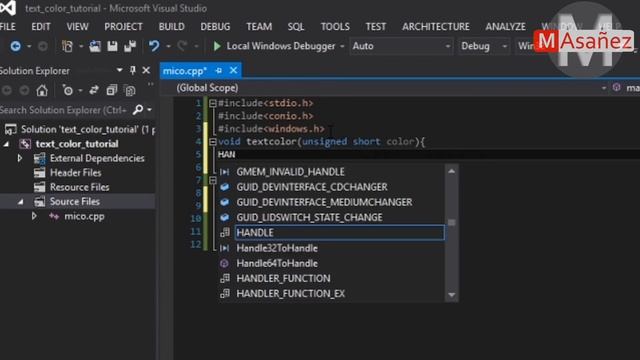Screen dimensions: 640x360
Task: Select Resource Files folder
Action: tap(80, 187)
